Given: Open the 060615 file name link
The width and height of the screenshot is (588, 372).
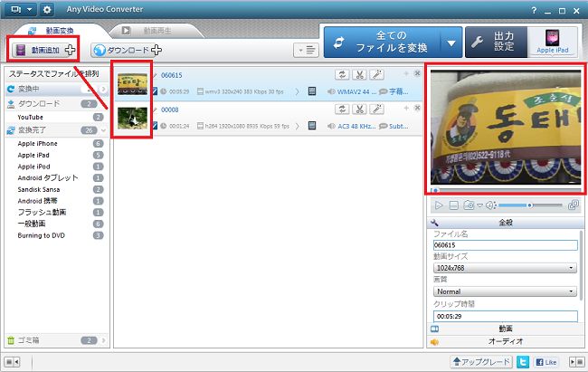Looking at the screenshot, I should [171, 75].
